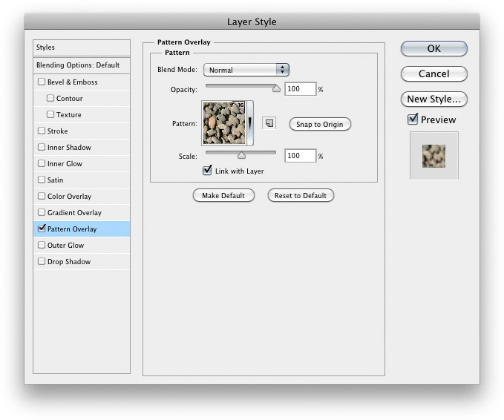
Task: Enable the Bevel & Emboss checkbox
Action: (x=42, y=82)
